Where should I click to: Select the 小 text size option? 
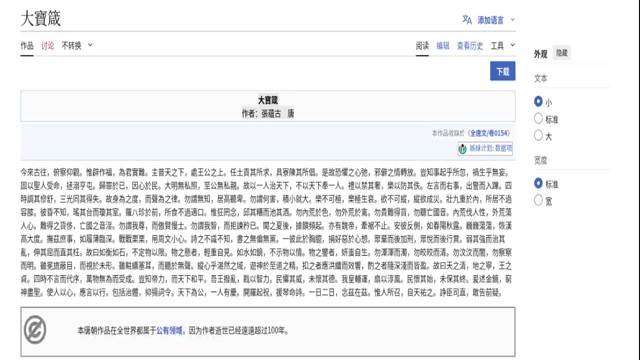(x=538, y=102)
